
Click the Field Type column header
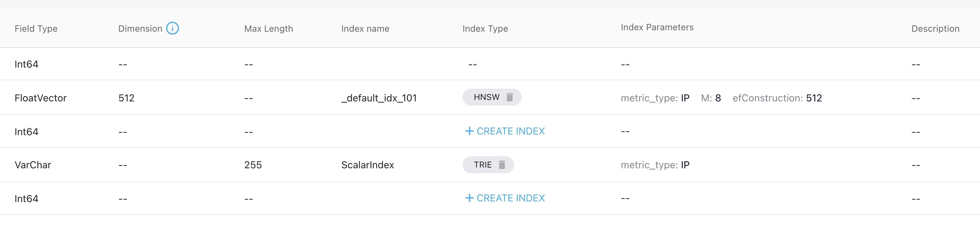(36, 29)
